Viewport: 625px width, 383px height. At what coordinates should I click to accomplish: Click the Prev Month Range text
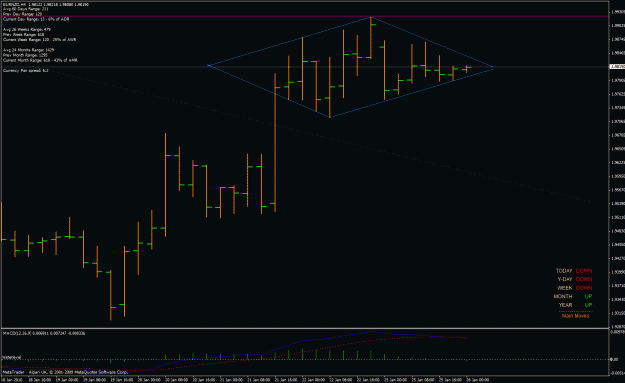(x=25, y=55)
